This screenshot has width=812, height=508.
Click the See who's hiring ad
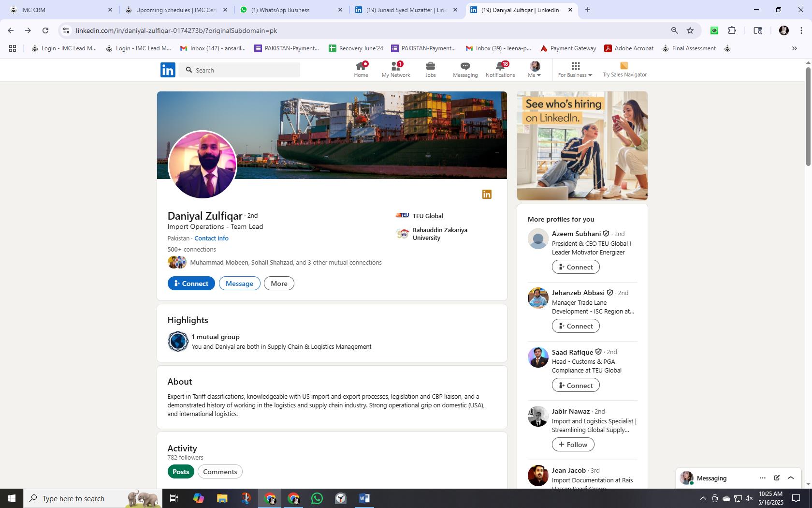point(582,146)
